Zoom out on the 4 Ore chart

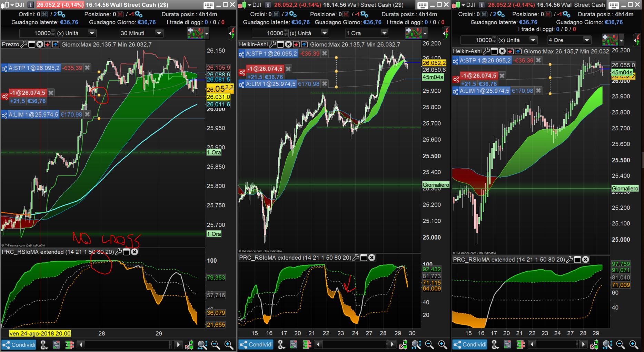click(x=621, y=345)
